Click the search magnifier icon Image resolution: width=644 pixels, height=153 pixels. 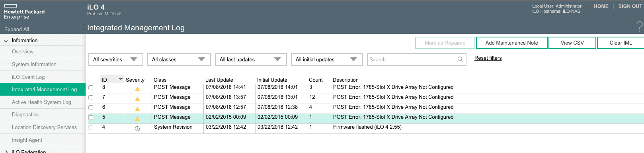point(460,59)
